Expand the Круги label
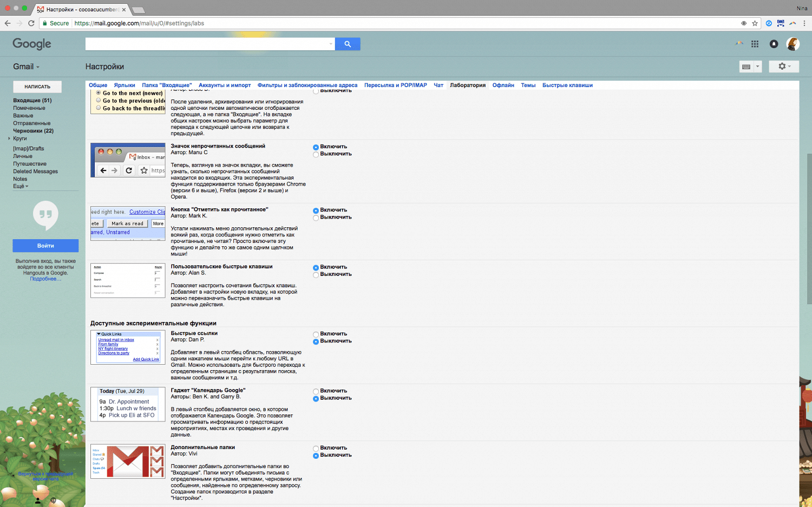 point(9,139)
